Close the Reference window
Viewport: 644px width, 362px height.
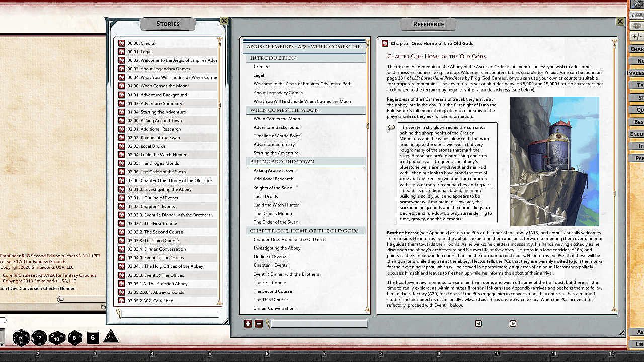pos(620,22)
